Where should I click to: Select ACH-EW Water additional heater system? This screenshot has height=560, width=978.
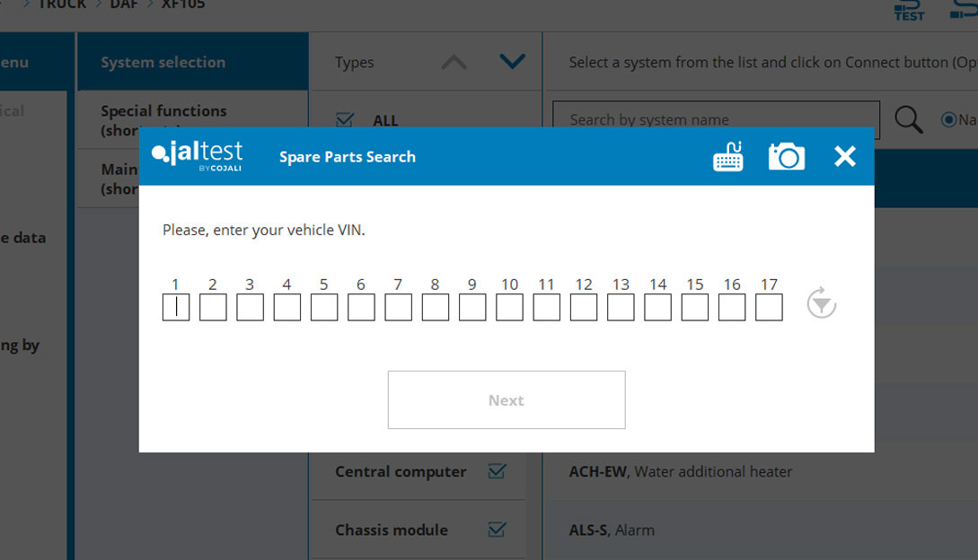680,471
